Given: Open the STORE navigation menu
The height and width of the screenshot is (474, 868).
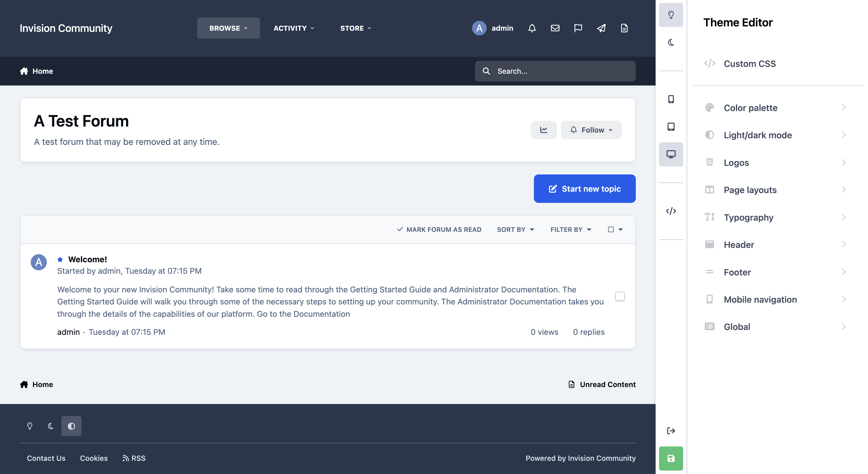Looking at the screenshot, I should pos(355,28).
